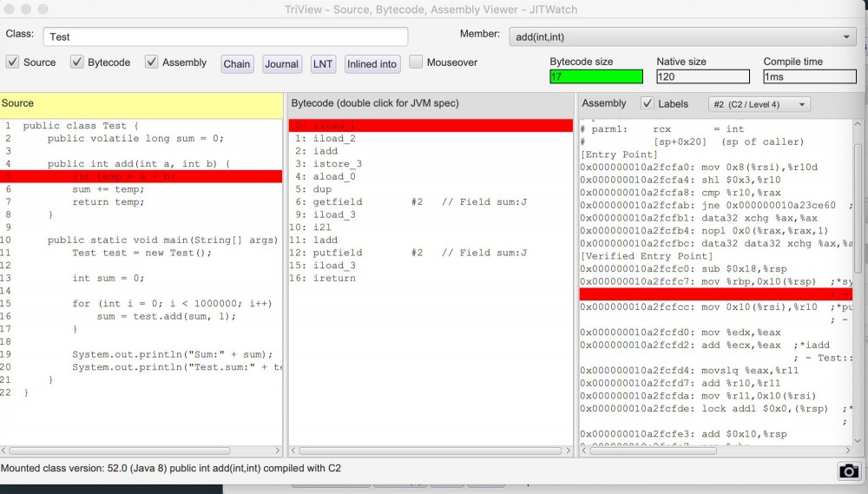Click the Assembly scroll up arrow

tap(858, 124)
